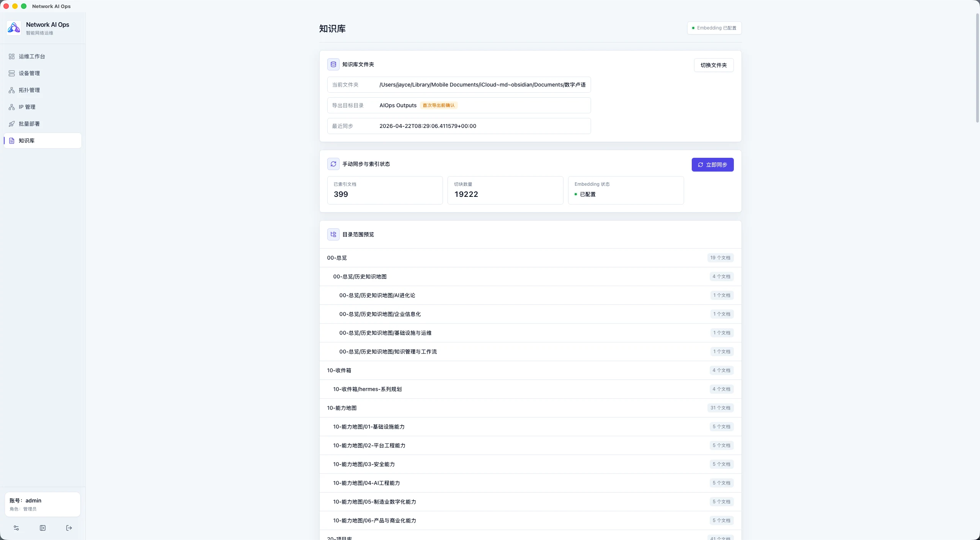Select the 10-能力地图/04-AI工程能力 row
980x540 pixels.
(x=531, y=483)
